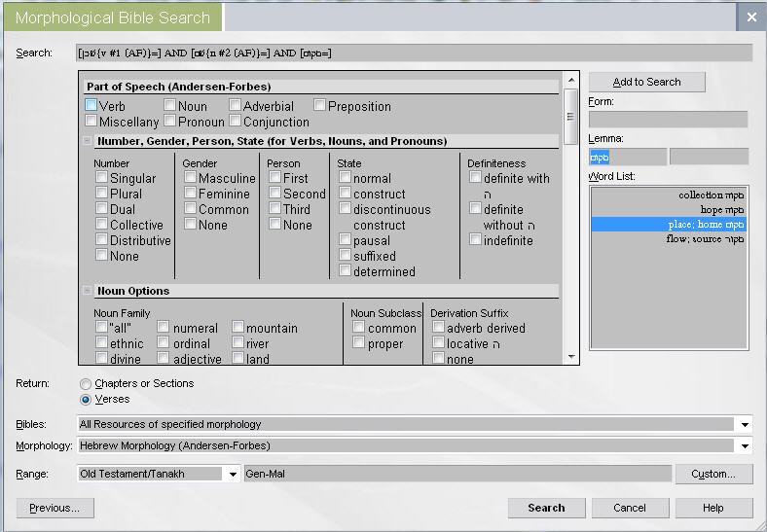Viewport: 767px width, 532px height.
Task: Collapse the Noun Options section
Action: [x=87, y=291]
